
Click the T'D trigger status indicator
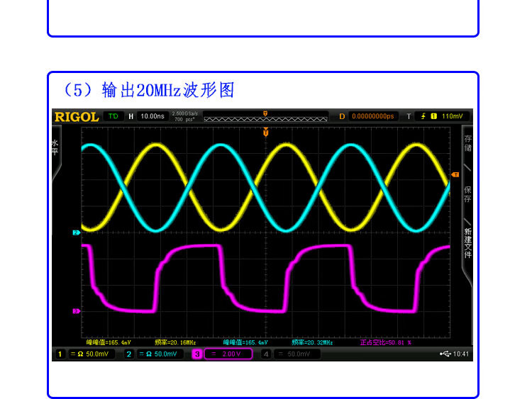(x=113, y=116)
